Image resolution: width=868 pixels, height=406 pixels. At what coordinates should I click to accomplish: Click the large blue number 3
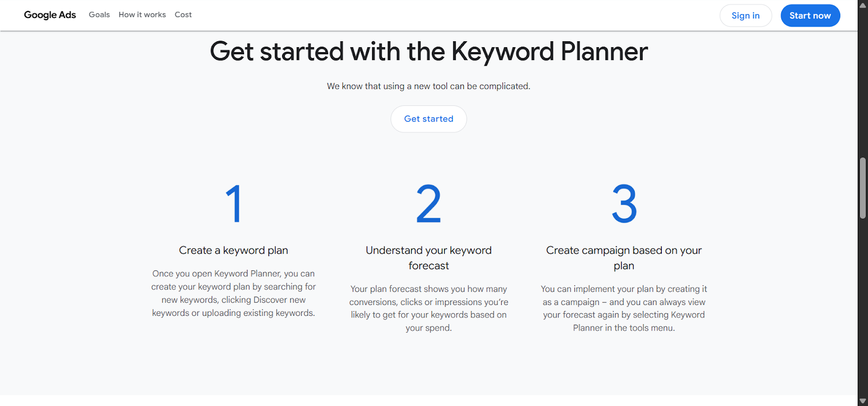tap(624, 204)
